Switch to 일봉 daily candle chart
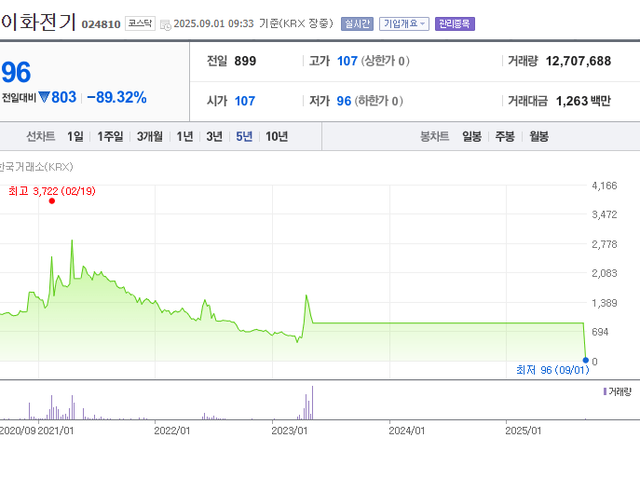Screen dimensions: 640x481 tap(472, 137)
